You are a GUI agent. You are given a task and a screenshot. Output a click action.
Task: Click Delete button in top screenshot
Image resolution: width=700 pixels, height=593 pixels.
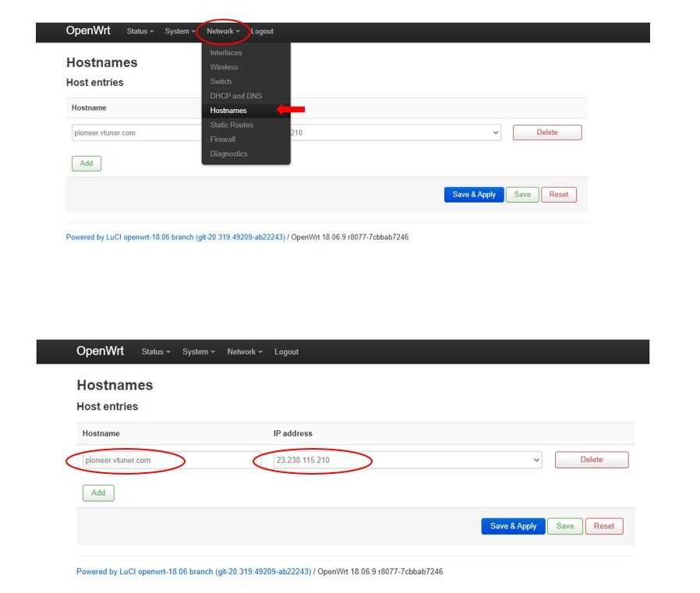547,132
